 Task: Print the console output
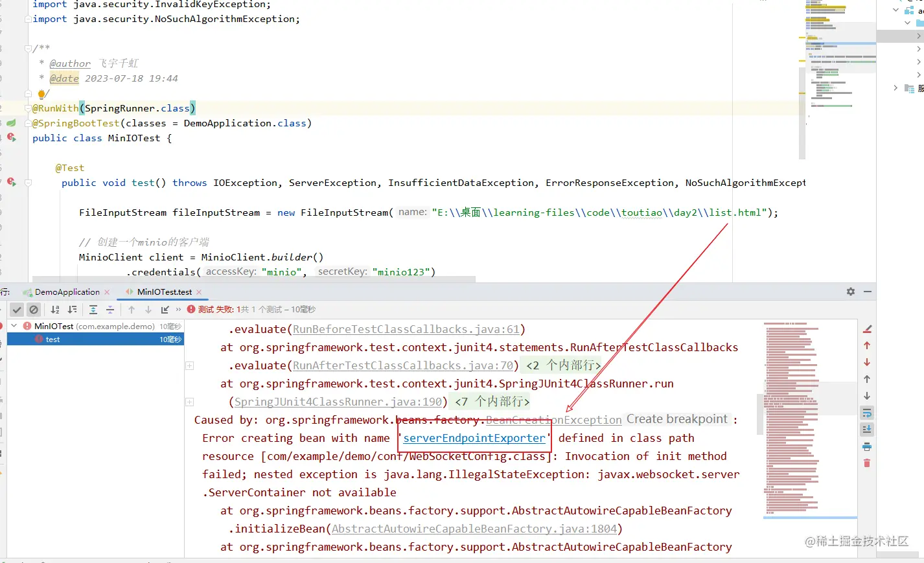point(867,446)
